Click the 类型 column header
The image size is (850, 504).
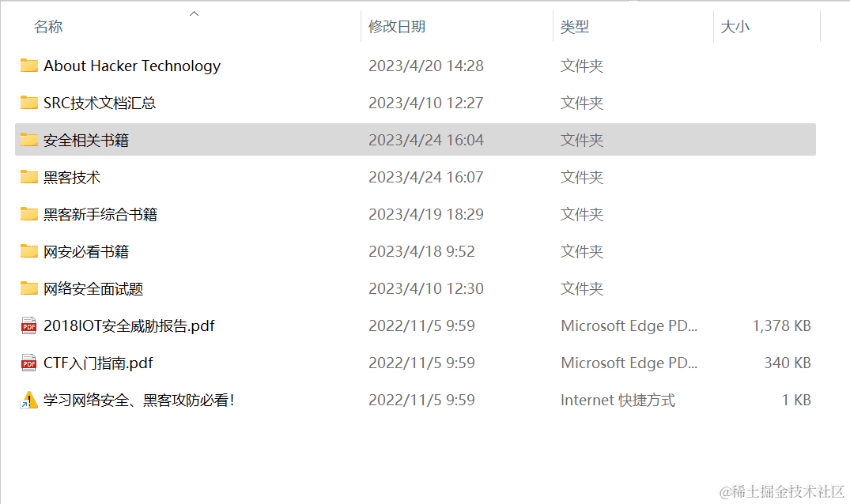click(575, 27)
